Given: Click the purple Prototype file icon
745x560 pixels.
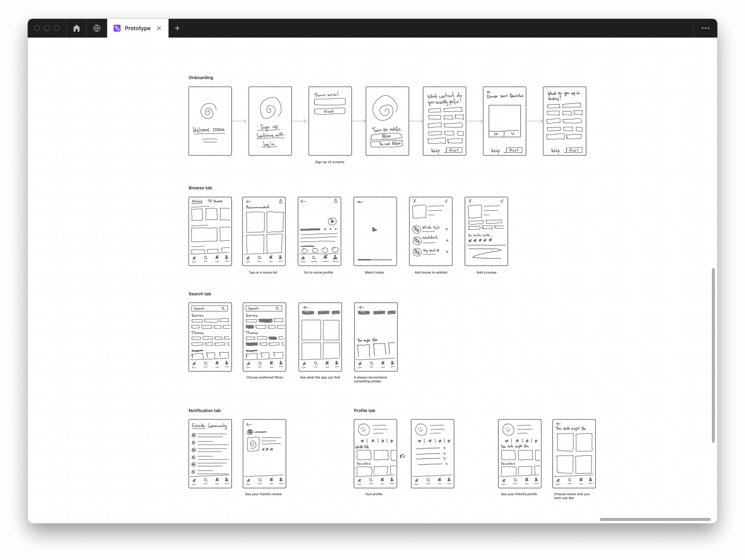Looking at the screenshot, I should (x=117, y=28).
